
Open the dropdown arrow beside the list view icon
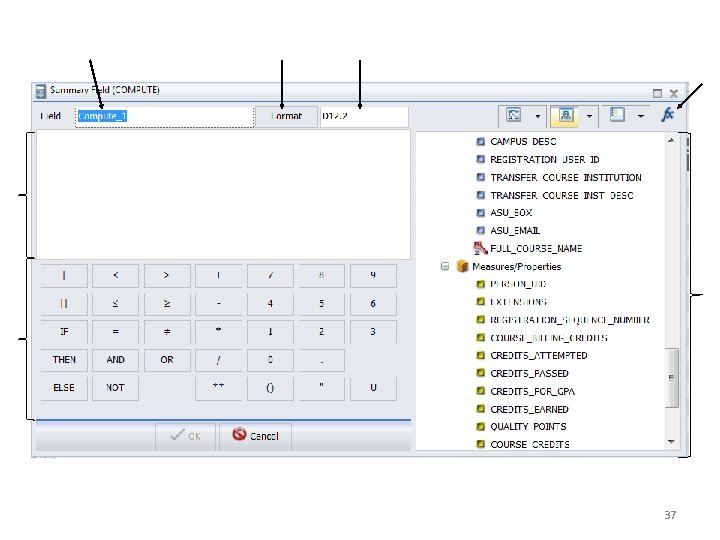click(641, 116)
